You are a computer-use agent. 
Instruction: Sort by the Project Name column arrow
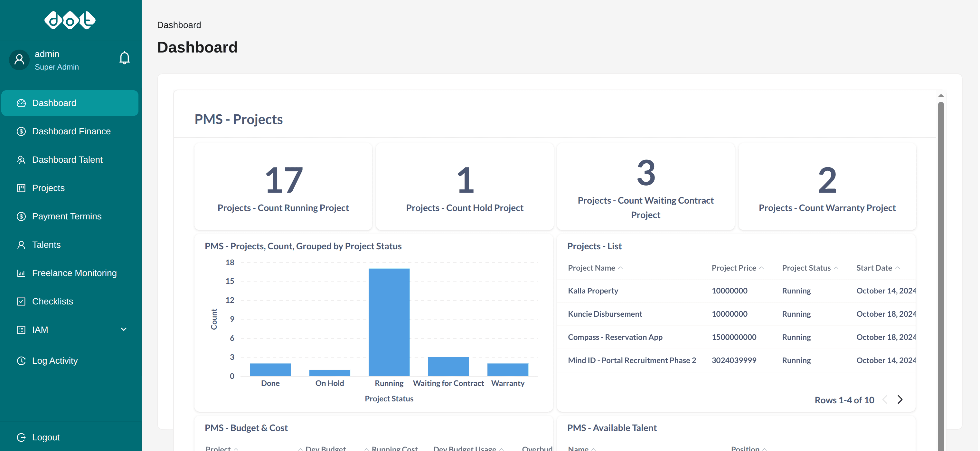620,268
